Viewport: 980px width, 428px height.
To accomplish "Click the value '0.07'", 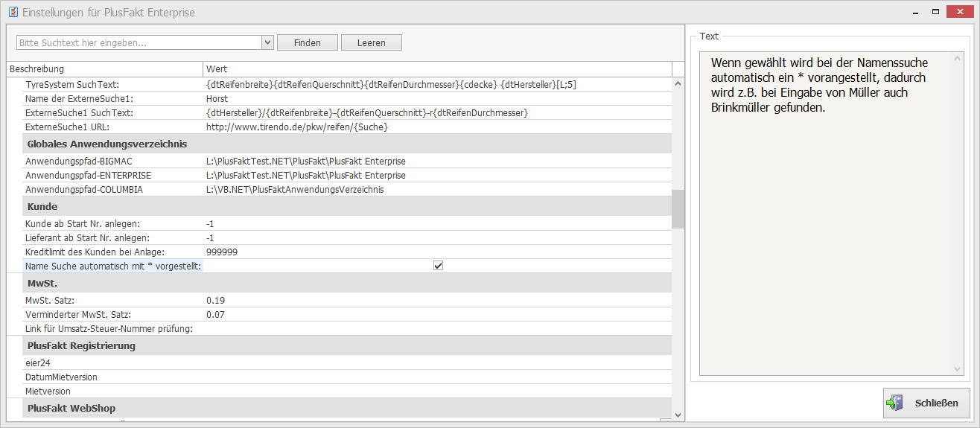I will (x=216, y=315).
